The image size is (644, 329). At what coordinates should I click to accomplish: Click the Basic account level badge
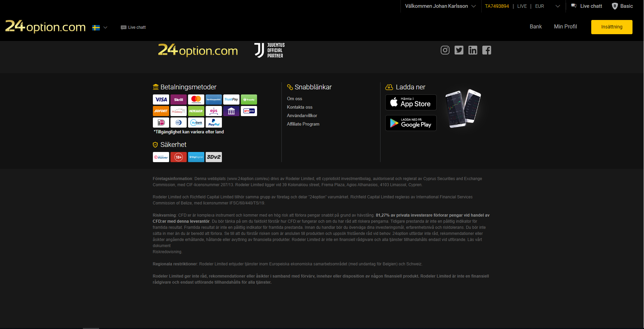pyautogui.click(x=622, y=6)
